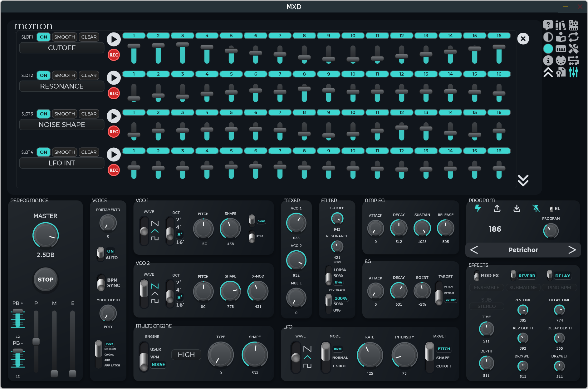588x389 pixels.
Task: Open the info circle icon
Action: pos(548,60)
